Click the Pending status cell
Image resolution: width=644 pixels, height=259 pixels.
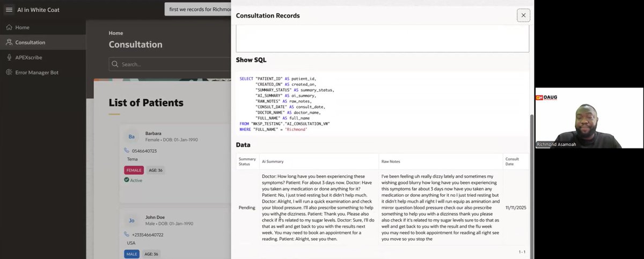247,208
